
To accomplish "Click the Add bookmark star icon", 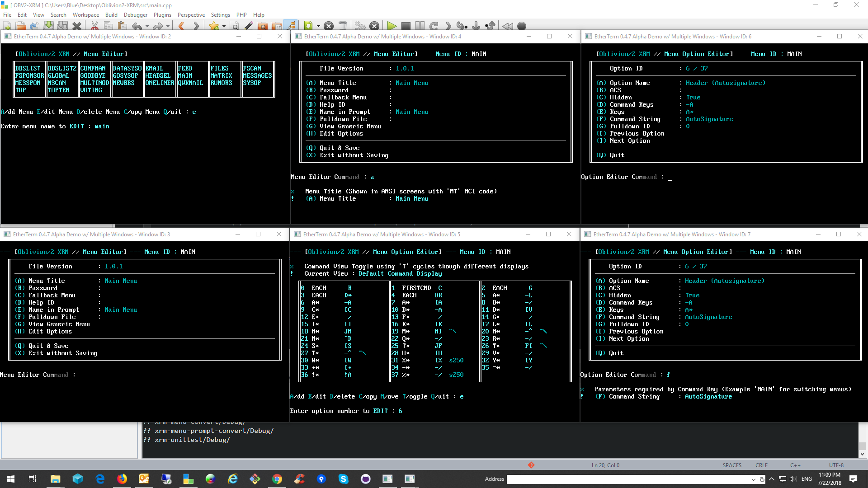I will coord(214,26).
